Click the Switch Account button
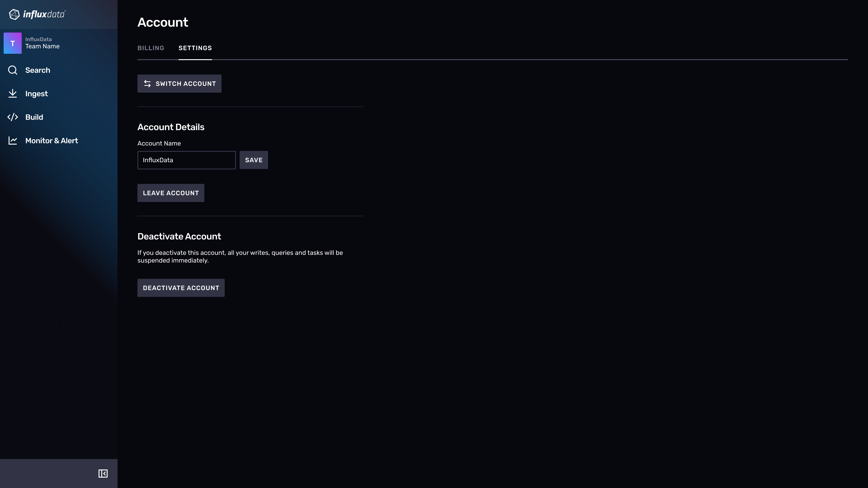This screenshot has width=868, height=488. [179, 84]
